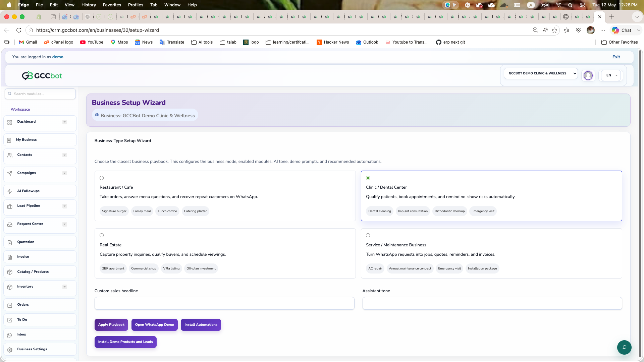644x362 pixels.
Task: Select the Real Estate playbook radio
Action: pyautogui.click(x=102, y=235)
